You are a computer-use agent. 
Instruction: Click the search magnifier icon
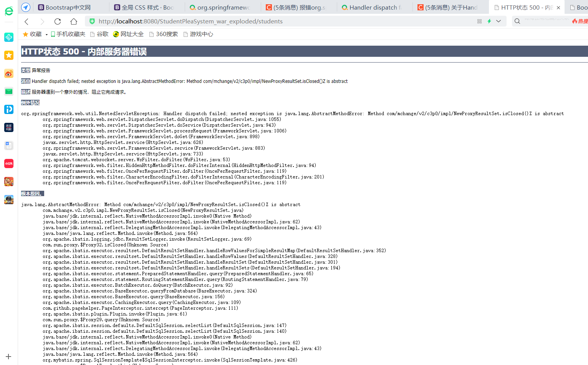coord(517,21)
